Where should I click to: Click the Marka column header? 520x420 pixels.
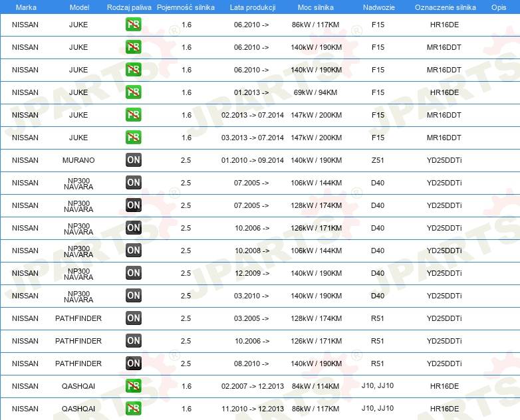coord(26,7)
